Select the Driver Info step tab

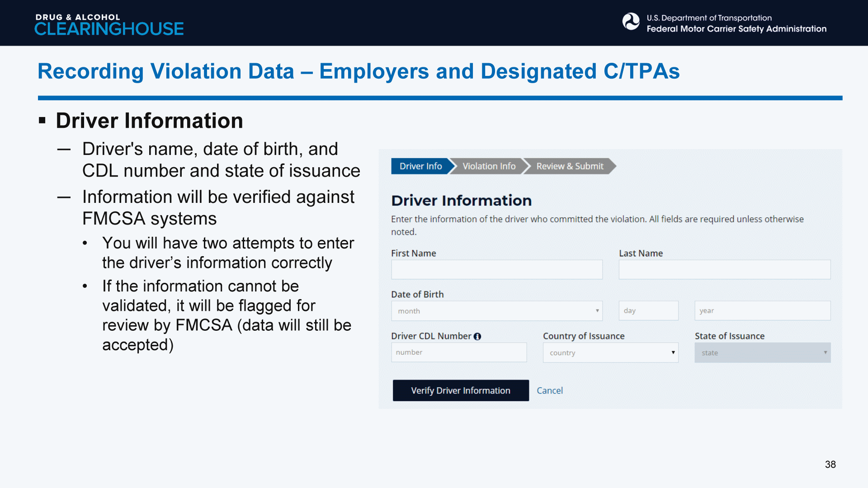click(x=420, y=166)
